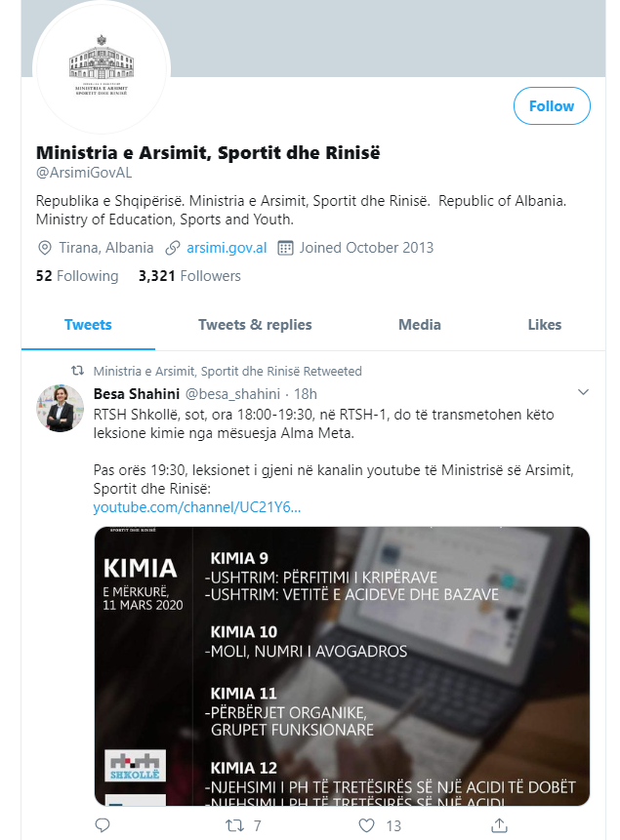
Task: Open the ministry profile picture
Action: [102, 68]
